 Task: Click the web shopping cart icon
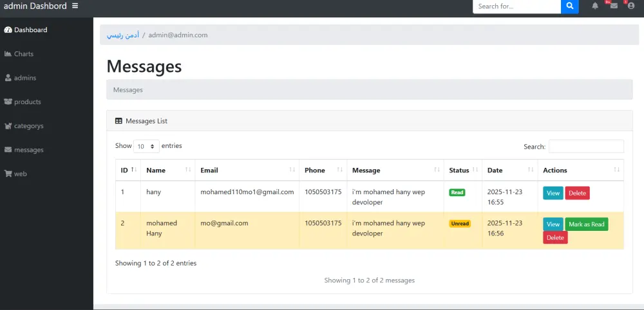click(x=8, y=174)
